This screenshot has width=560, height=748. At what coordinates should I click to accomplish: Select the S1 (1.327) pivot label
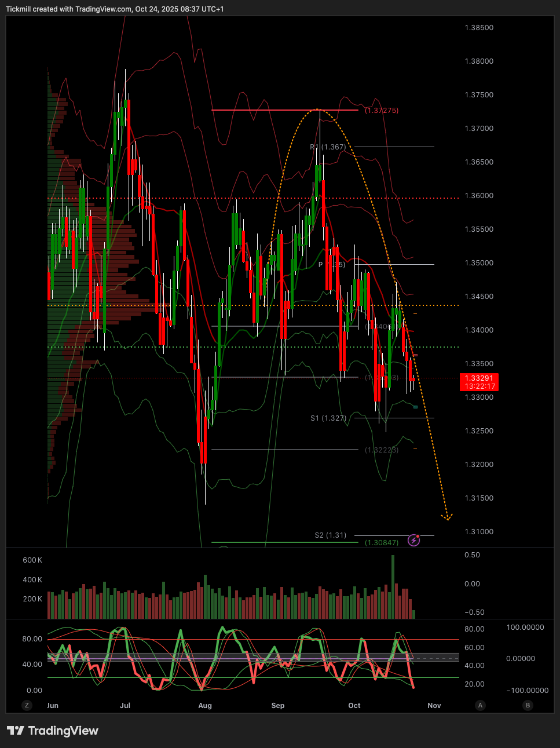(328, 418)
